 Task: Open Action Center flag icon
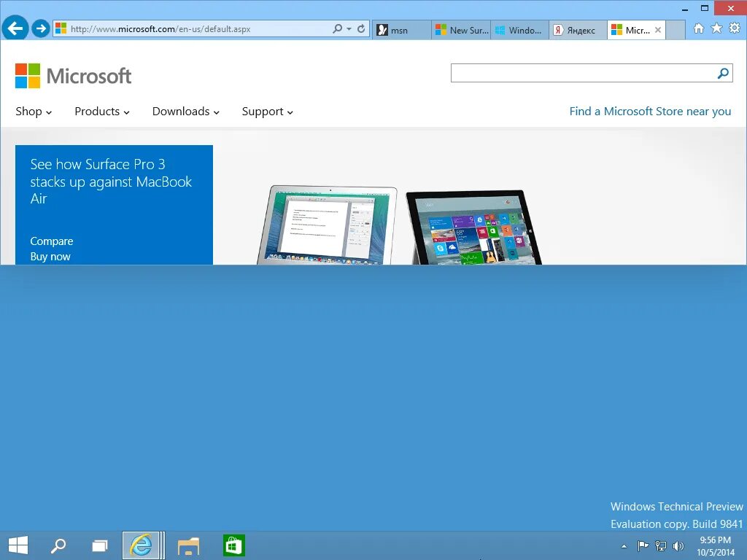pos(643,545)
